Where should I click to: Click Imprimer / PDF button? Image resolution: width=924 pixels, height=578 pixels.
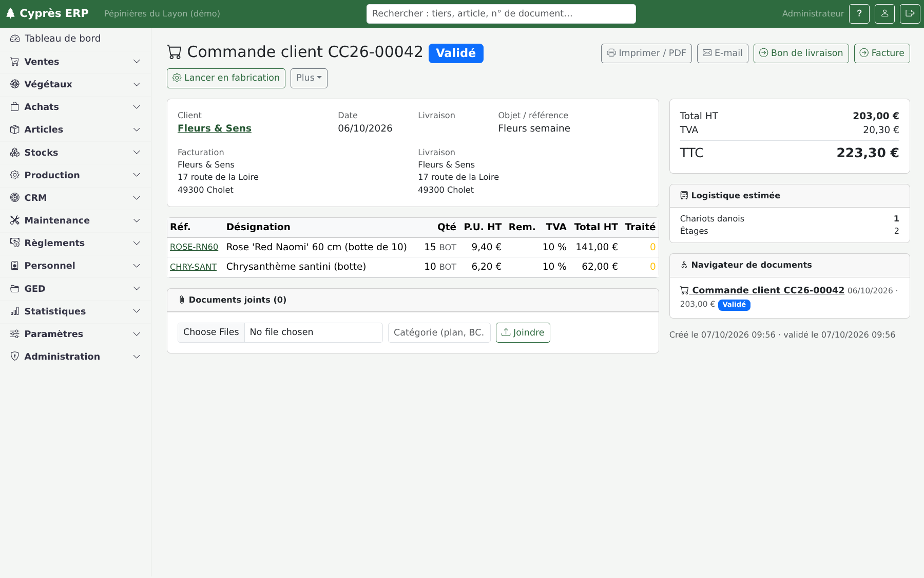pyautogui.click(x=646, y=53)
